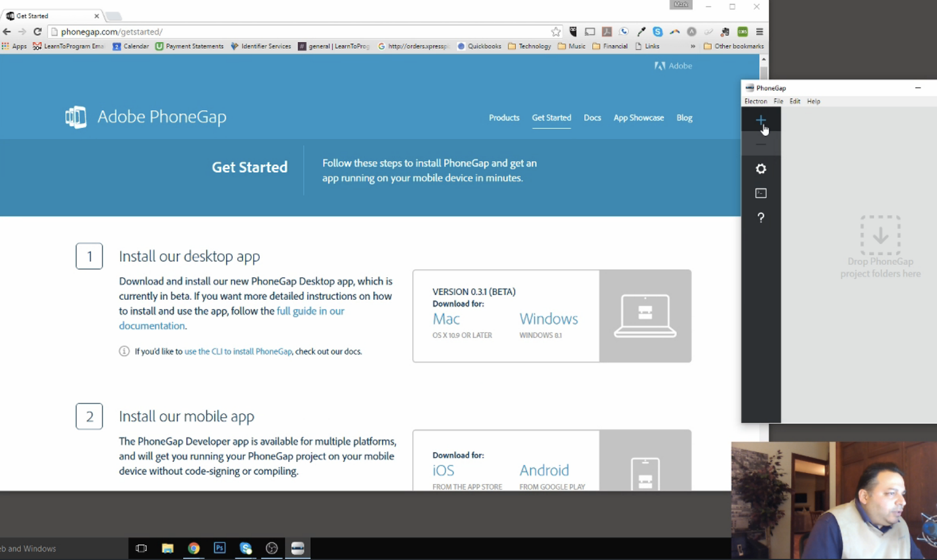The width and height of the screenshot is (937, 560).
Task: Open Blog in site navigation
Action: click(x=684, y=118)
